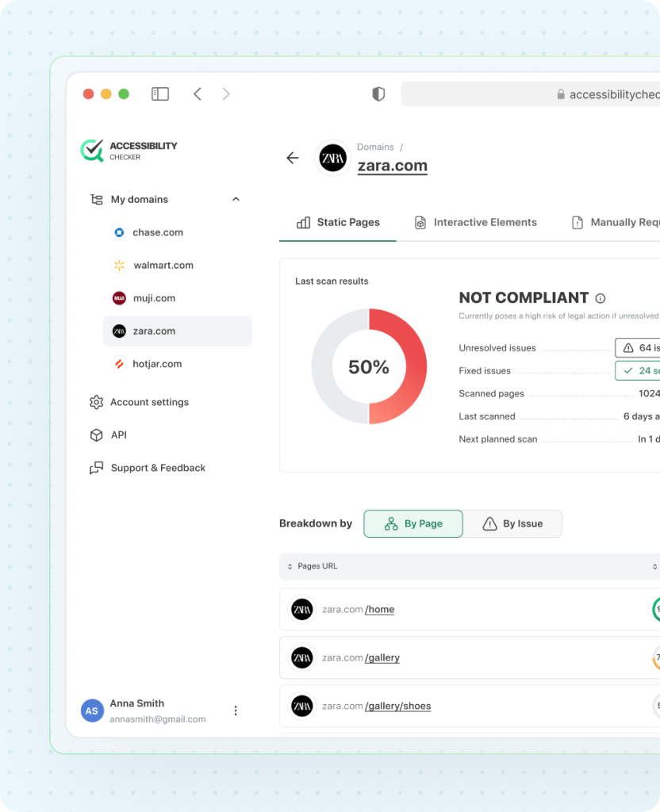Viewport: 660px width, 812px height.
Task: Select zara.com in the sidebar
Action: point(178,331)
